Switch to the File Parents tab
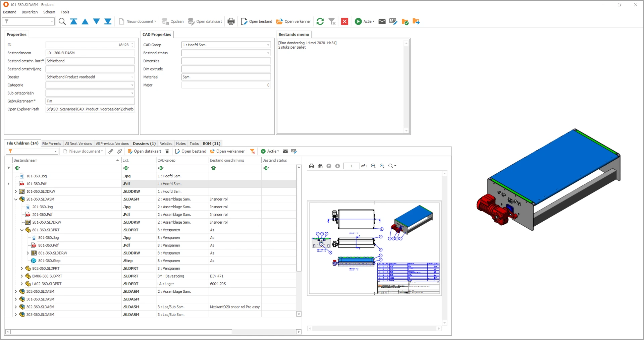The width and height of the screenshot is (644, 340). click(x=52, y=144)
